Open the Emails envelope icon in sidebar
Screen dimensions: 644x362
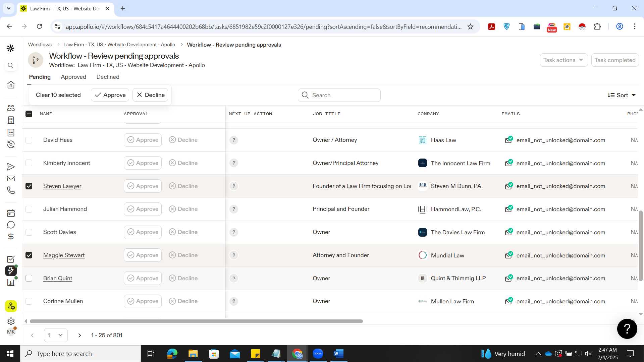[11, 178]
